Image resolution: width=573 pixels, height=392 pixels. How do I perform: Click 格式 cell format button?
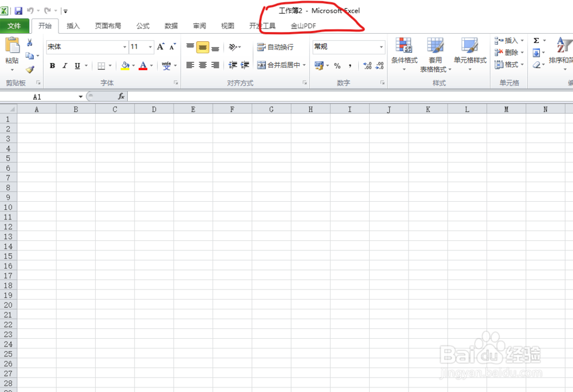(x=509, y=65)
